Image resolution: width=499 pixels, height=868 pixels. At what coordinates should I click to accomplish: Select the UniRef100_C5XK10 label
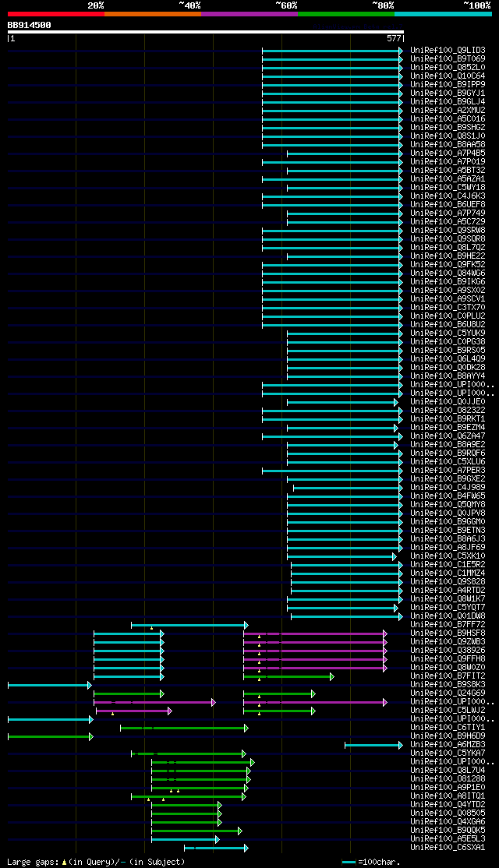coord(448,556)
